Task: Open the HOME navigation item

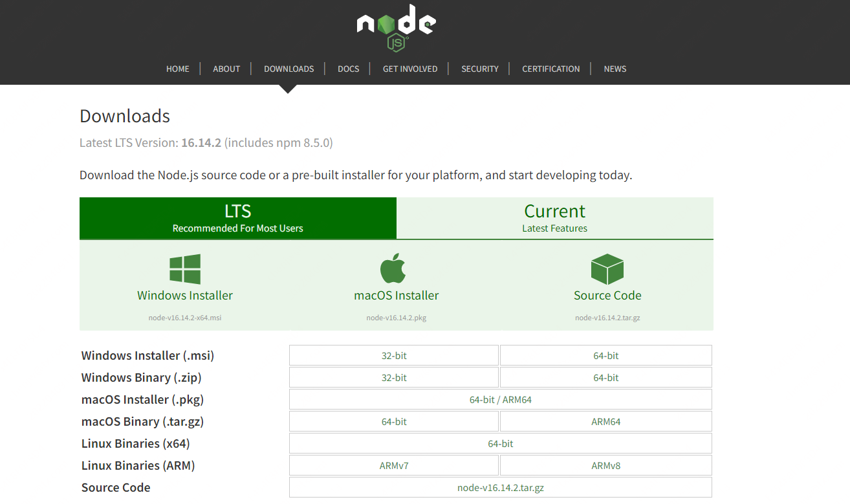Action: pos(178,69)
